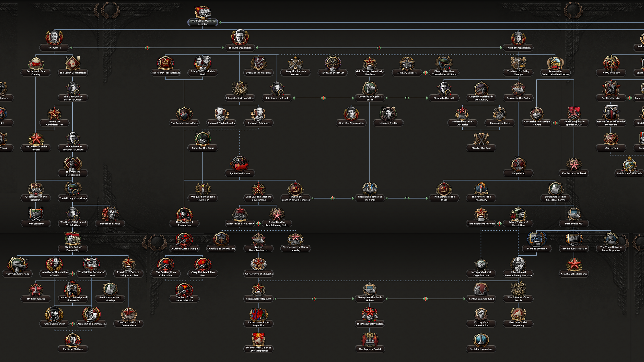
Task: Click The Fourth International focus icon
Action: click(x=166, y=63)
